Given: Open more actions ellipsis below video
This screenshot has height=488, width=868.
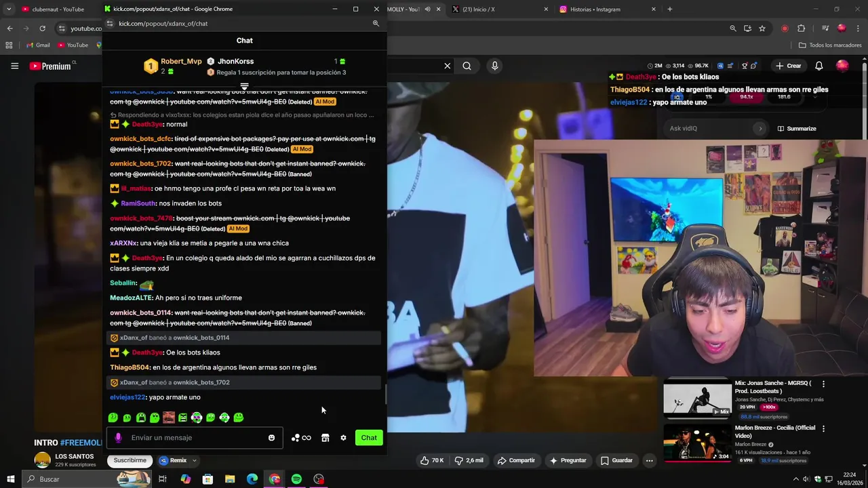Looking at the screenshot, I should 649,461.
